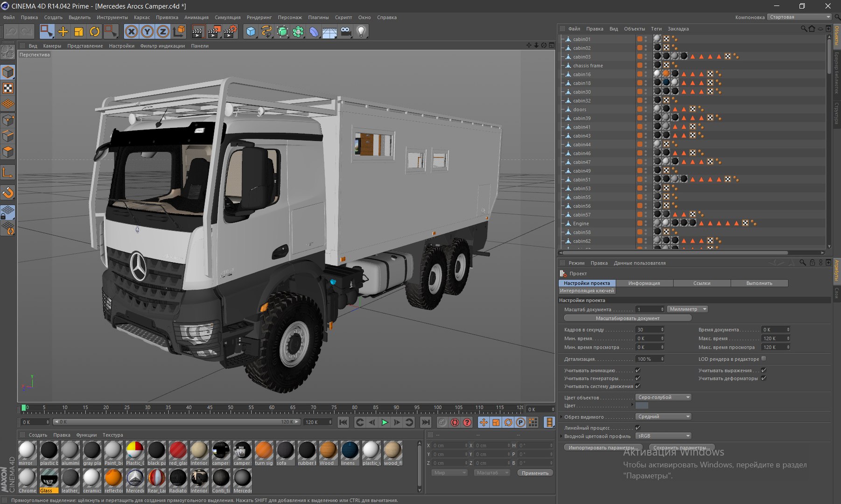Image resolution: width=841 pixels, height=504 pixels.
Task: Open the Рендеринг menu
Action: [259, 17]
